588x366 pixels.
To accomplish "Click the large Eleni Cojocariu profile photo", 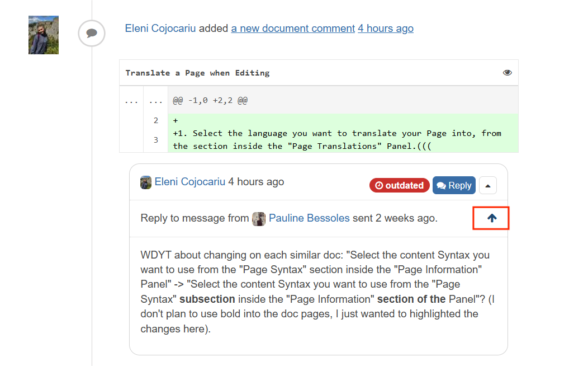I will (44, 35).
